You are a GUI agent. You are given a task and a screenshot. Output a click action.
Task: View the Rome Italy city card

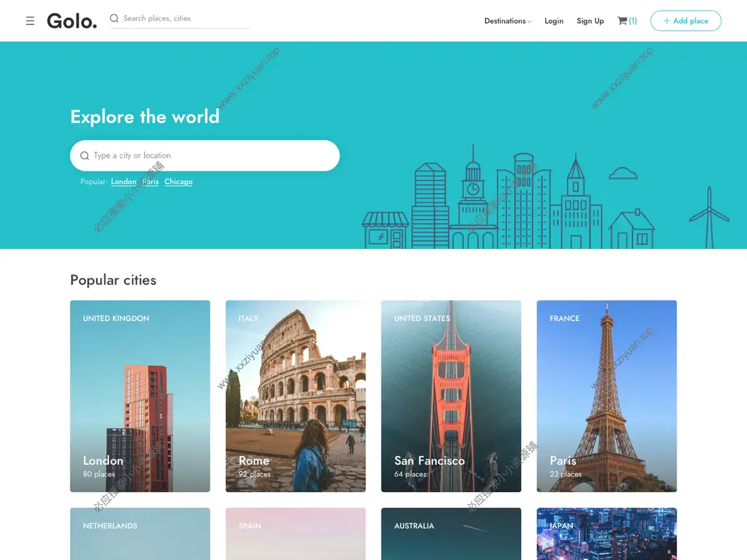click(295, 396)
